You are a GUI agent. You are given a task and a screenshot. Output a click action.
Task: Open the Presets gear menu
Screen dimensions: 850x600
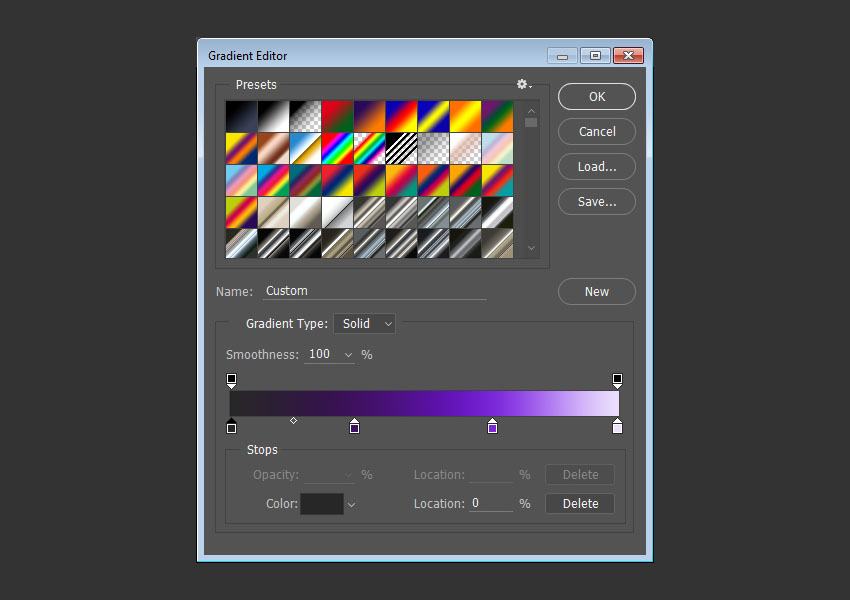[x=523, y=85]
